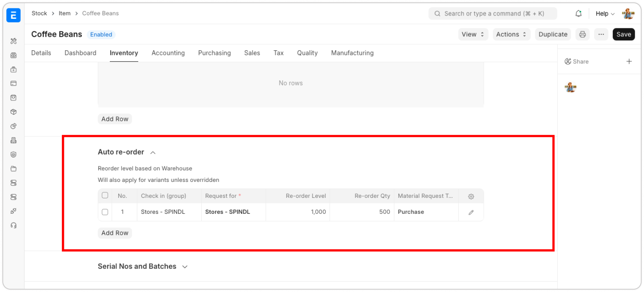Click the print icon button
Viewport: 644px width, 292px height.
[582, 34]
